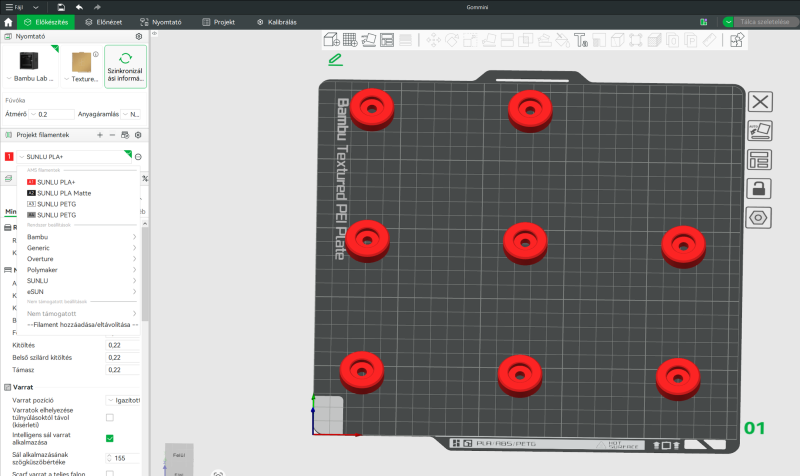Click the add filament plus icon

coord(100,135)
